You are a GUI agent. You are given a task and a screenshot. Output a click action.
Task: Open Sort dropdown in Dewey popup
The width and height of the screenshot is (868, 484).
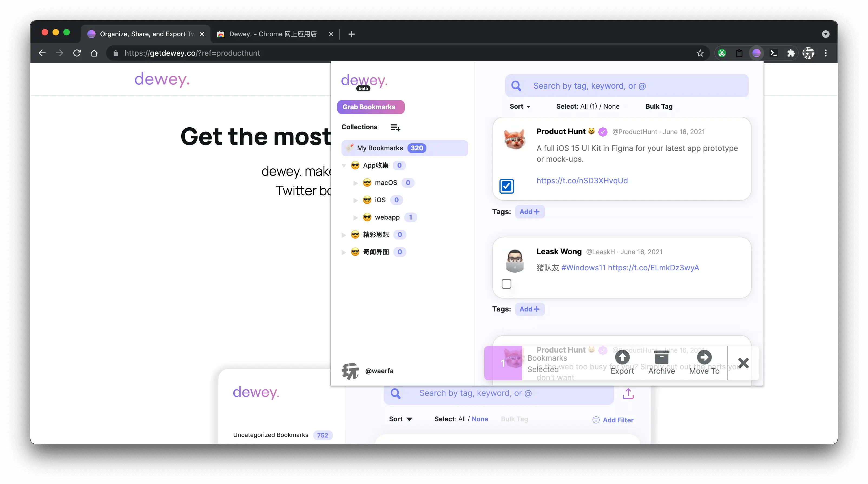pos(520,107)
